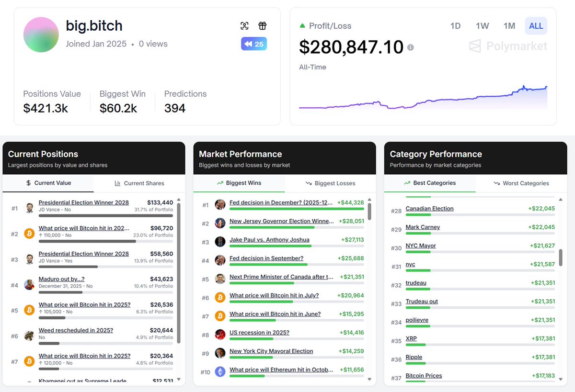Click the gift box icon
This screenshot has width=575, height=392.
pyautogui.click(x=262, y=26)
